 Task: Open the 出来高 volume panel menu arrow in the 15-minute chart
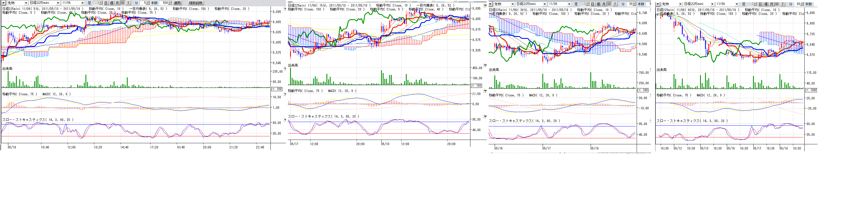pyautogui.click(x=485, y=65)
